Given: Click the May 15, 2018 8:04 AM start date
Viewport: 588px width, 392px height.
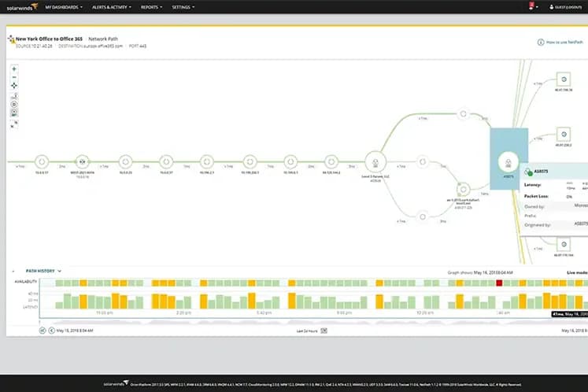Looking at the screenshot, I should coord(75,331).
